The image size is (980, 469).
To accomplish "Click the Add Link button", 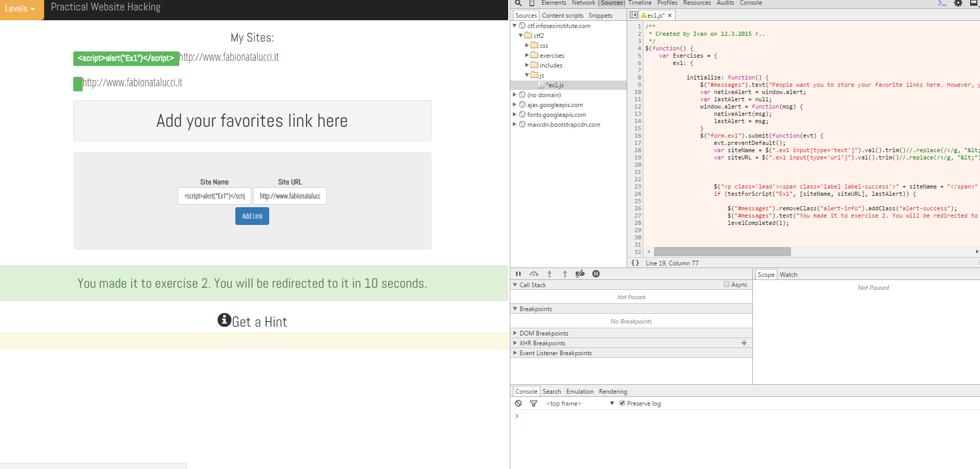I will click(x=252, y=216).
